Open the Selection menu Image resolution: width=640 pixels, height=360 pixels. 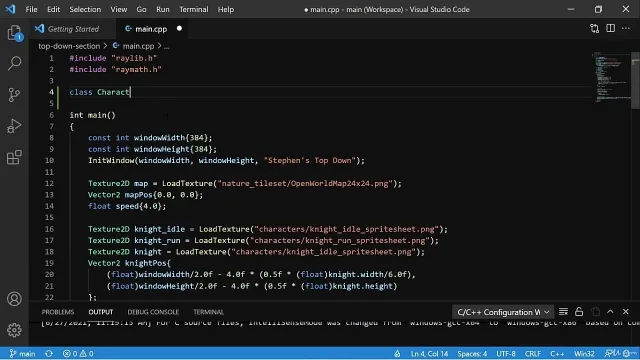tap(85, 9)
